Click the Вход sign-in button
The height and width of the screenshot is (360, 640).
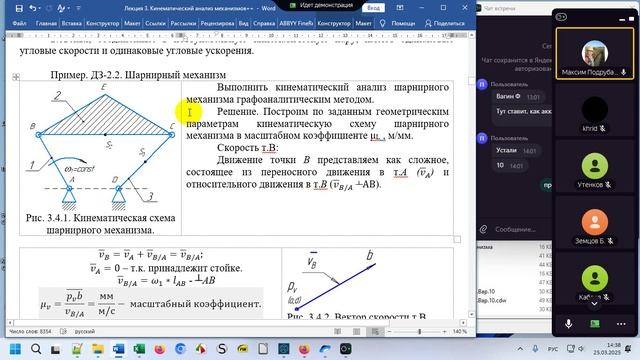coord(373,8)
